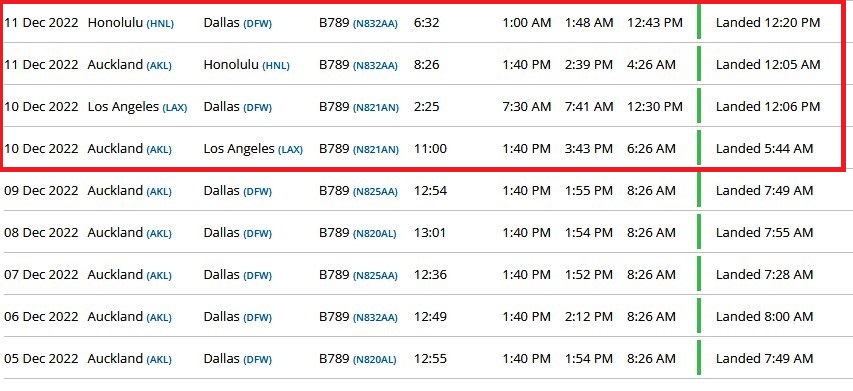Open N821AN registration in Los Angeles–Dallas row

(x=376, y=108)
